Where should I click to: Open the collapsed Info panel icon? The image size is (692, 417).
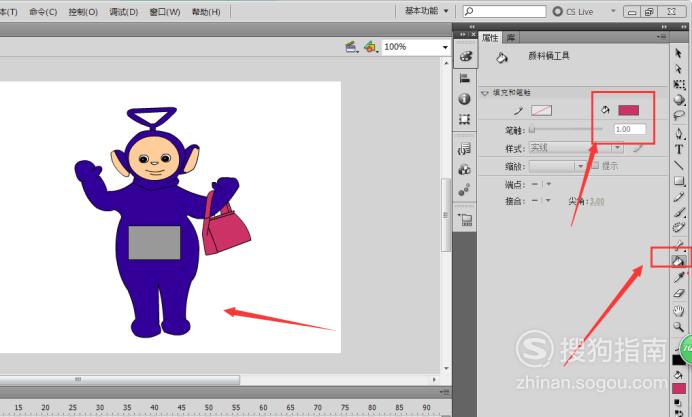coord(464,99)
